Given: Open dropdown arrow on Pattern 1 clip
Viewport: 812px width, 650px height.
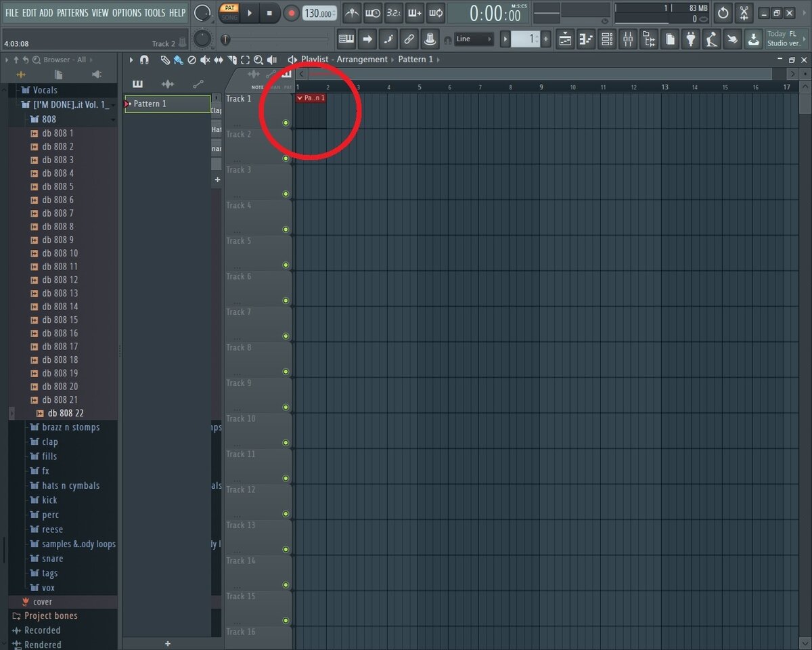Looking at the screenshot, I should (300, 98).
